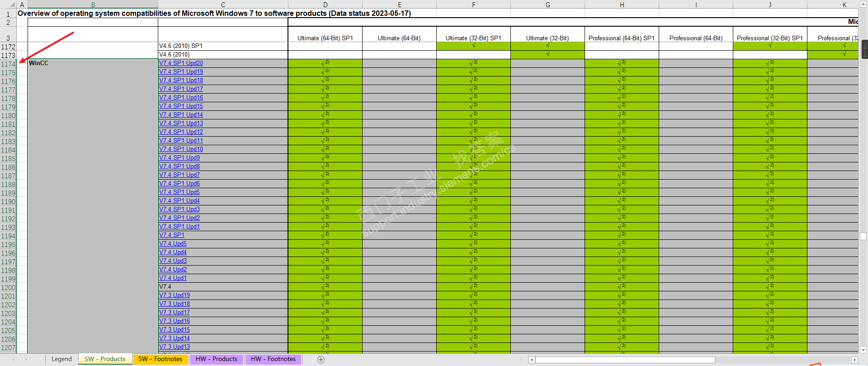868x366 pixels.
Task: Click the next sheet navigation arrow
Action: (26, 359)
